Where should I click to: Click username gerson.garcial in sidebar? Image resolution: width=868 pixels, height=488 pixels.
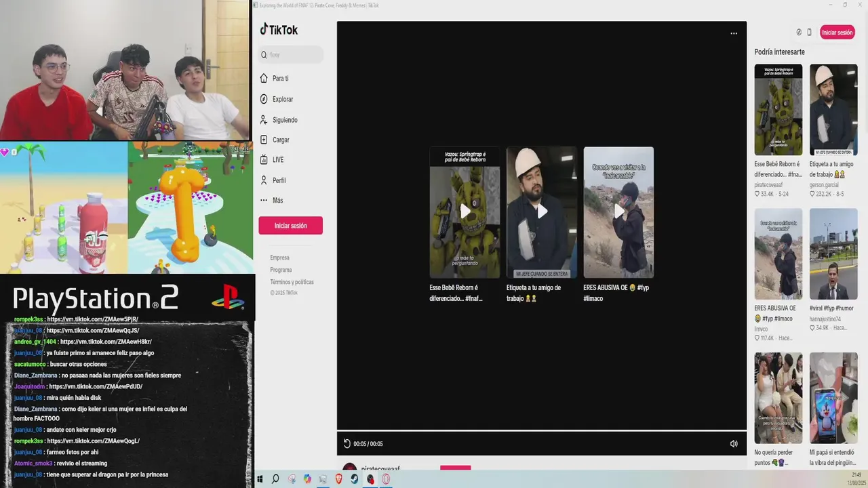click(x=824, y=184)
